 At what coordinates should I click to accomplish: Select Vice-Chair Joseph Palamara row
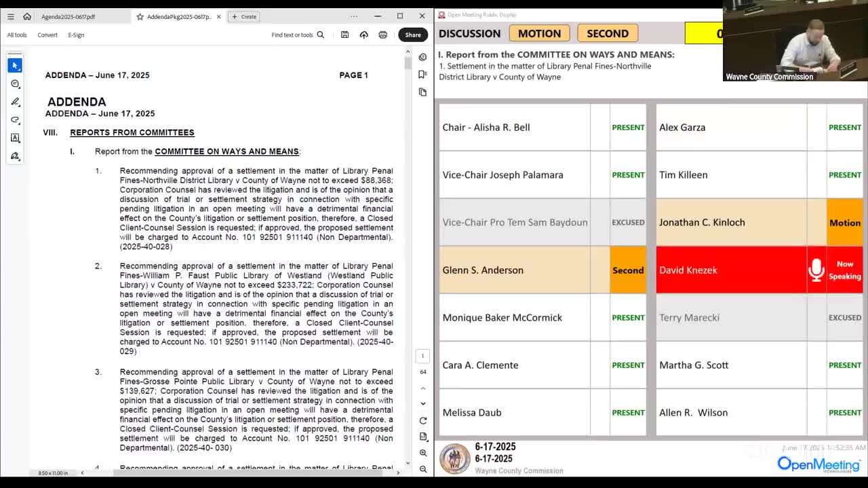click(542, 175)
